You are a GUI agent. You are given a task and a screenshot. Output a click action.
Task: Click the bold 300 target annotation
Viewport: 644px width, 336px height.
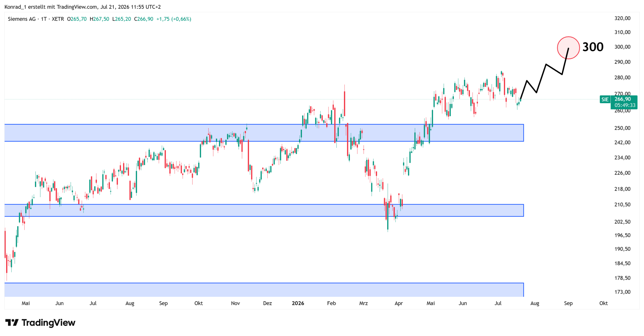tap(593, 47)
